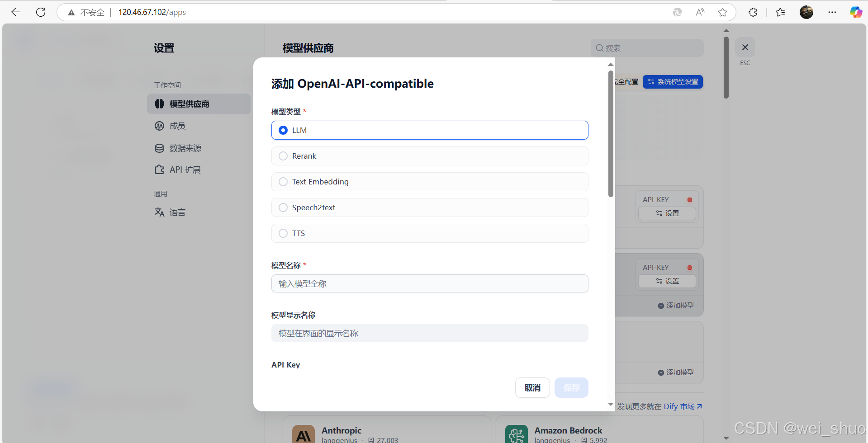Click the lower 添加模型 link
868x443 pixels.
tap(676, 372)
